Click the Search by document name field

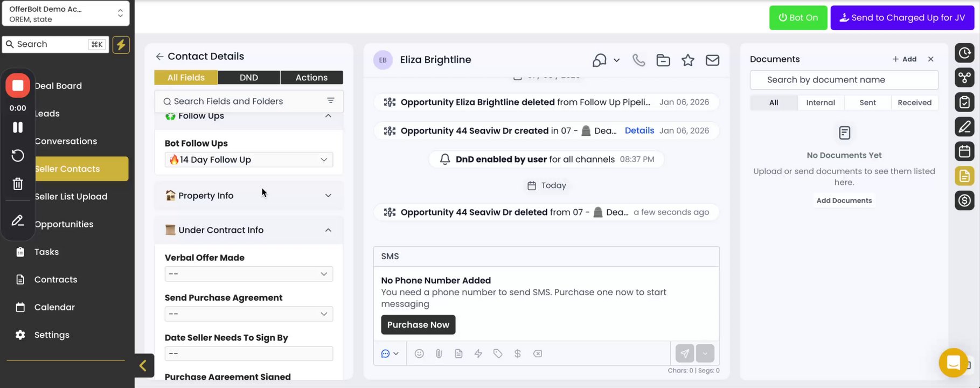coord(844,80)
